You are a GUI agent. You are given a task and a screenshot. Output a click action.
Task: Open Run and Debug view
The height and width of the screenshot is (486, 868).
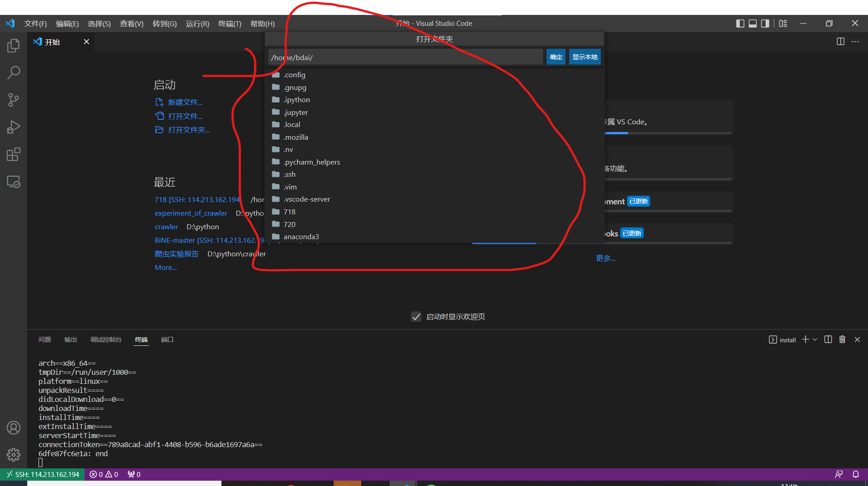click(14, 127)
